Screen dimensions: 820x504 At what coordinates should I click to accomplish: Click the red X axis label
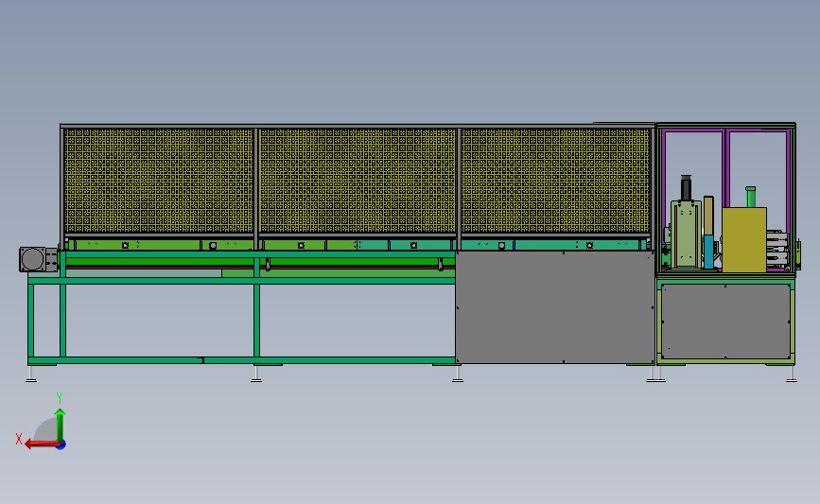click(19, 439)
